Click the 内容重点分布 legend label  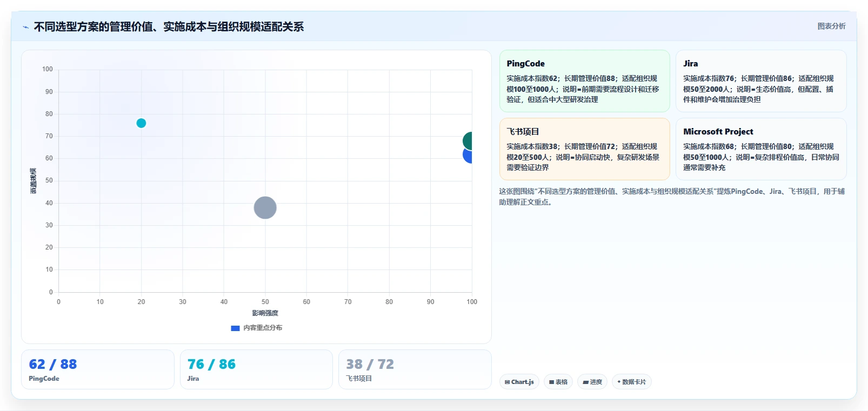click(263, 328)
